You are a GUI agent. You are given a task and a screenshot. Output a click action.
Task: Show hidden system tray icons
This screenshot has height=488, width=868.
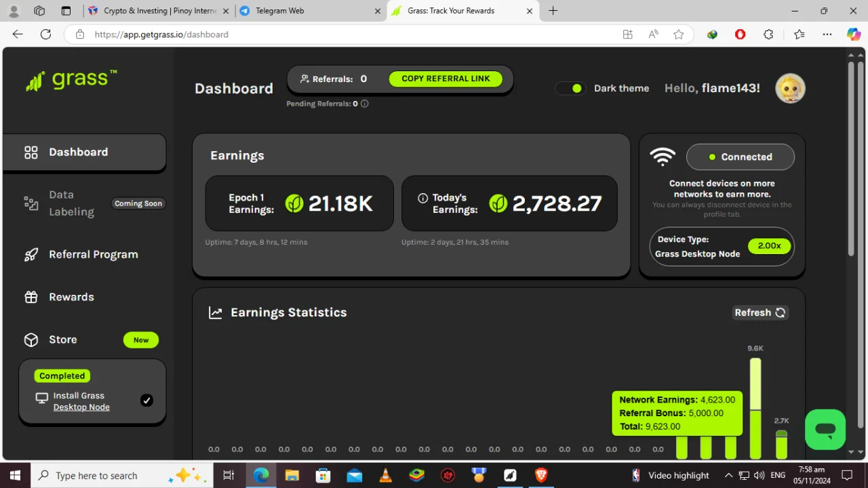pos(728,476)
